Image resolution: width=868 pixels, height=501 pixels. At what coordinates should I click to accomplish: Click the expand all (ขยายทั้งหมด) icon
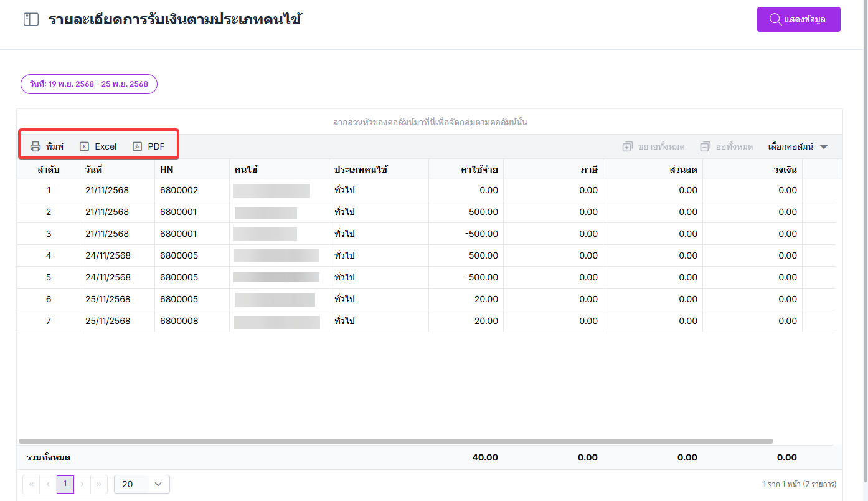[x=628, y=146]
